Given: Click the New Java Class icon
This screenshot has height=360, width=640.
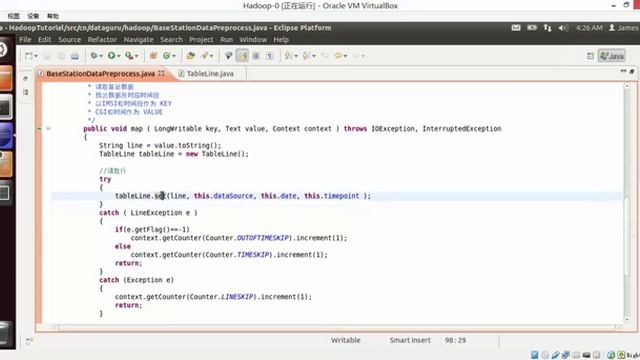Looking at the screenshot, I should 167,56.
